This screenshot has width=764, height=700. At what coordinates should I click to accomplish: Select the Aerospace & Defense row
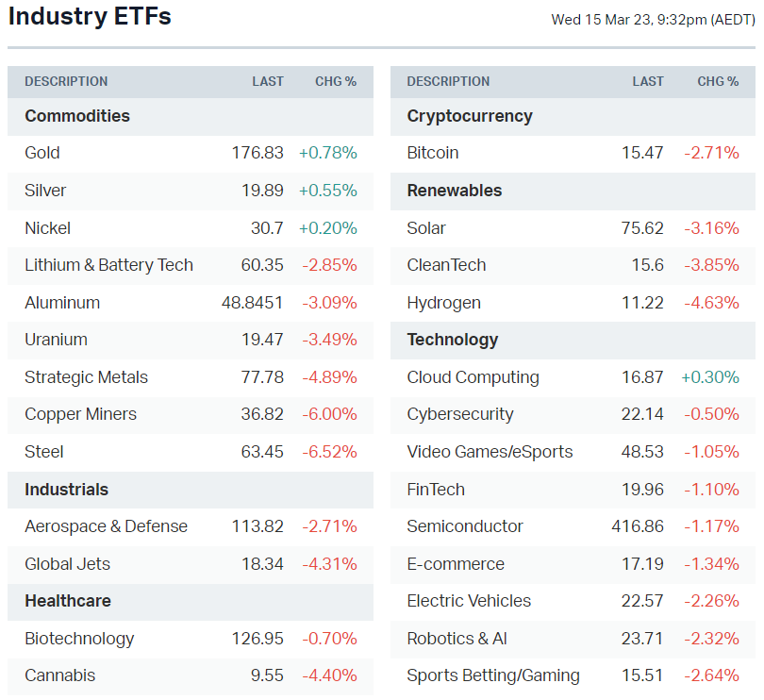[x=106, y=526]
